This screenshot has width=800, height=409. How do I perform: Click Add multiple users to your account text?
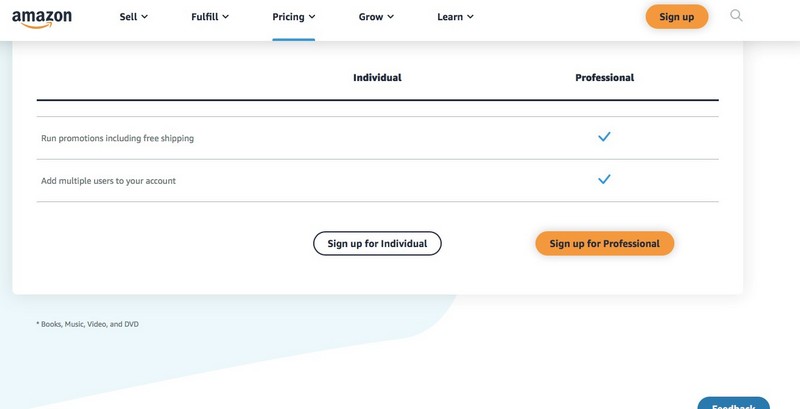pos(108,181)
